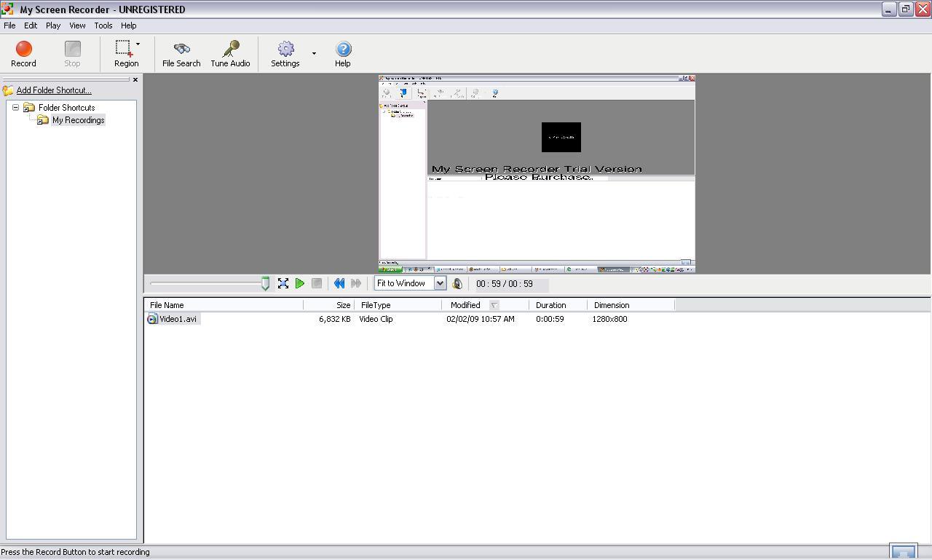This screenshot has height=560, width=932.
Task: Select My Recordings in the folder tree
Action: [x=78, y=119]
